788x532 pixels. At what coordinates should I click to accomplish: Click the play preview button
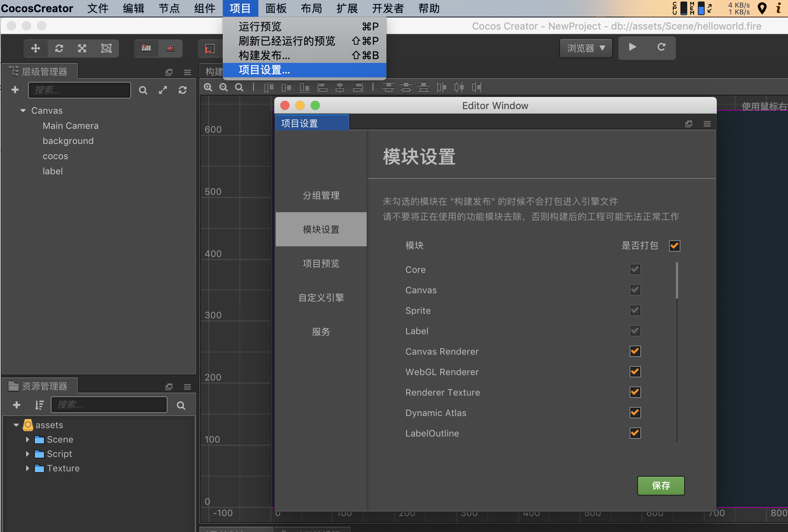[x=632, y=47]
